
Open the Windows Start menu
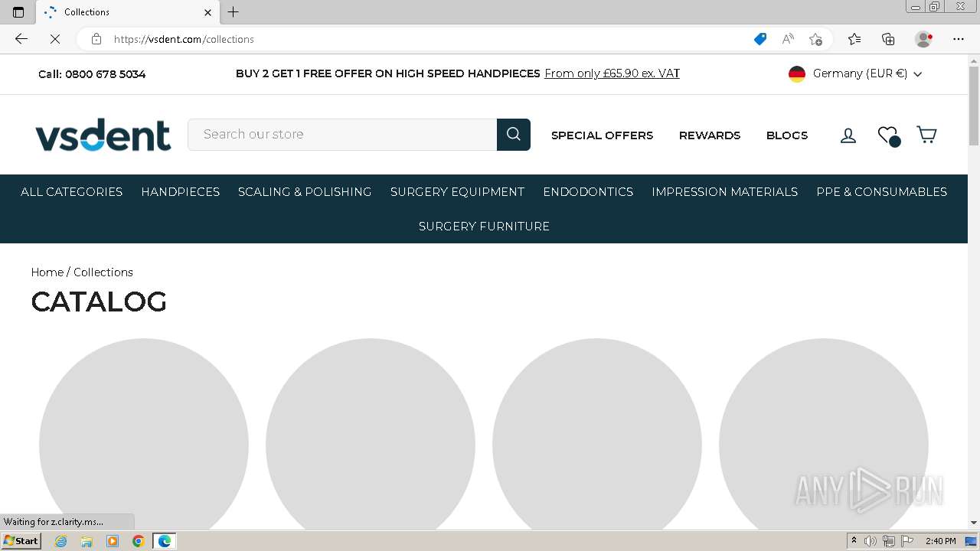pos(21,541)
